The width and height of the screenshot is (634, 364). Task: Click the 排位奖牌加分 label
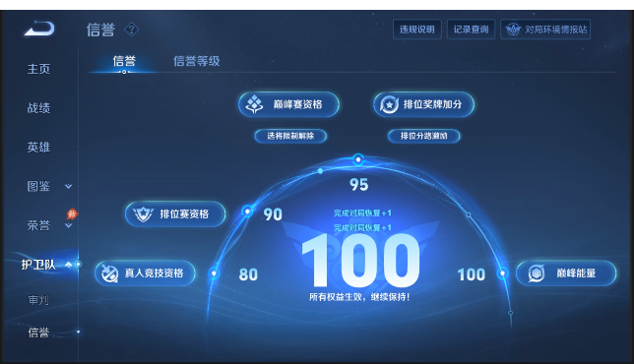click(432, 104)
